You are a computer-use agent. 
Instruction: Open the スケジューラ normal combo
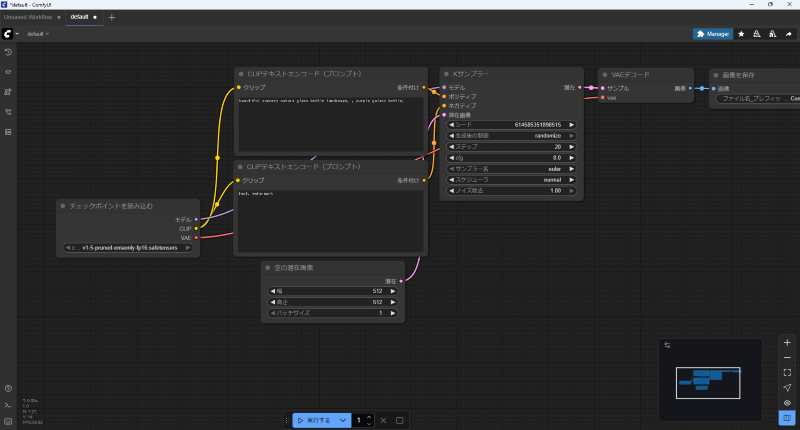[x=511, y=180]
